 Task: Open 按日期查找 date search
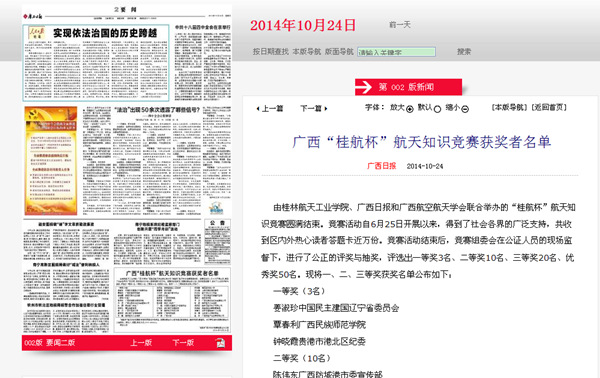[271, 51]
